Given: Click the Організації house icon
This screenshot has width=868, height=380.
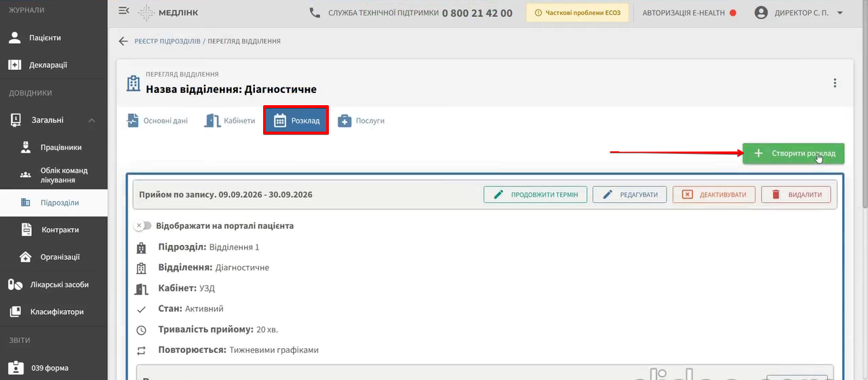Looking at the screenshot, I should point(26,257).
